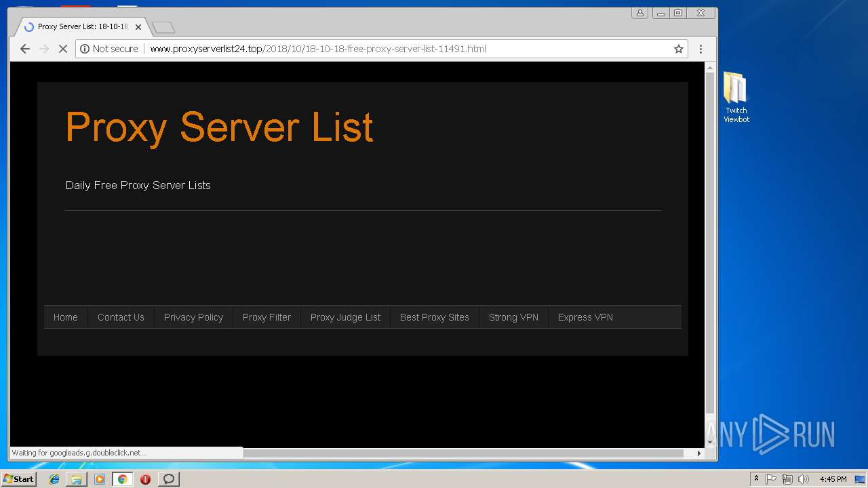Maximize the Chrome window
Screen dimensions: 868x488
(x=677, y=13)
